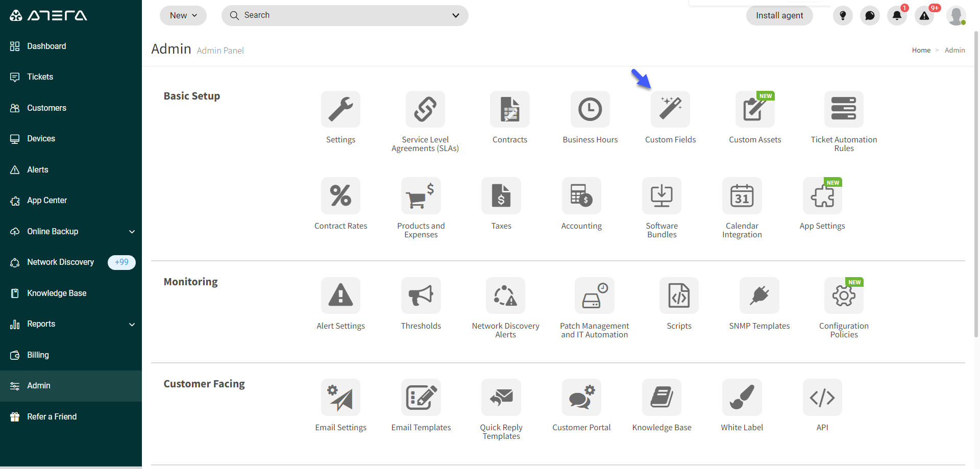Click the Atera logo
The height and width of the screenshot is (469, 980).
[48, 15]
